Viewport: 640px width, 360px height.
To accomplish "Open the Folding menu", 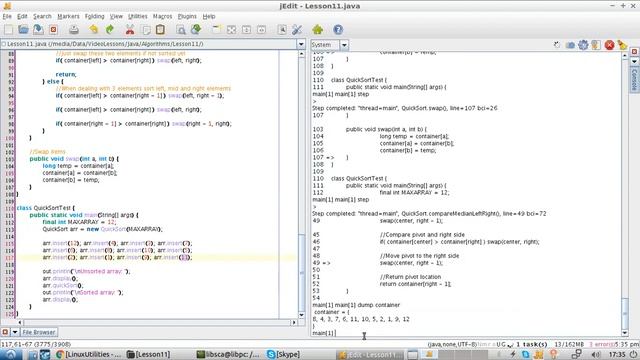I will pos(95,16).
